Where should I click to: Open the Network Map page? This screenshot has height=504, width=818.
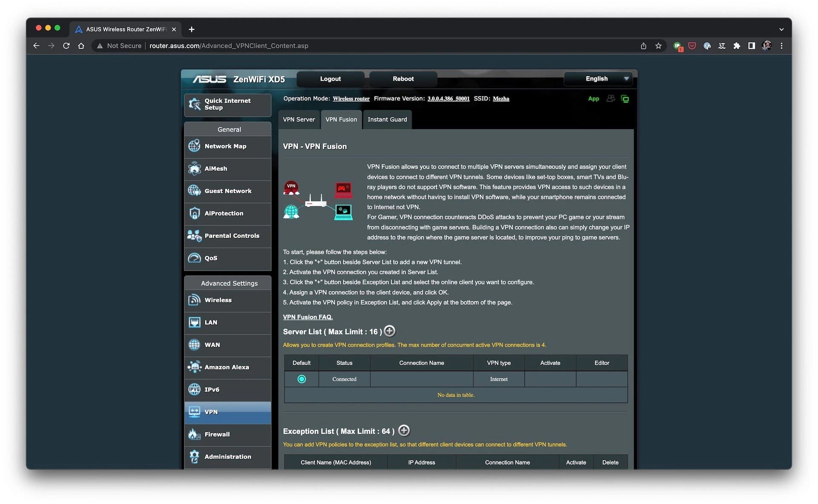228,146
